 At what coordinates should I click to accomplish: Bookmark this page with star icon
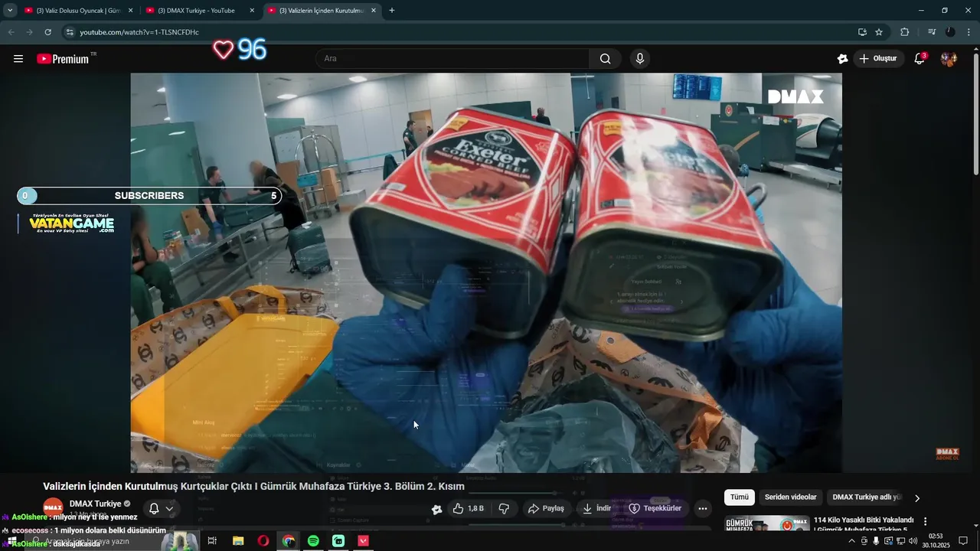pos(879,32)
